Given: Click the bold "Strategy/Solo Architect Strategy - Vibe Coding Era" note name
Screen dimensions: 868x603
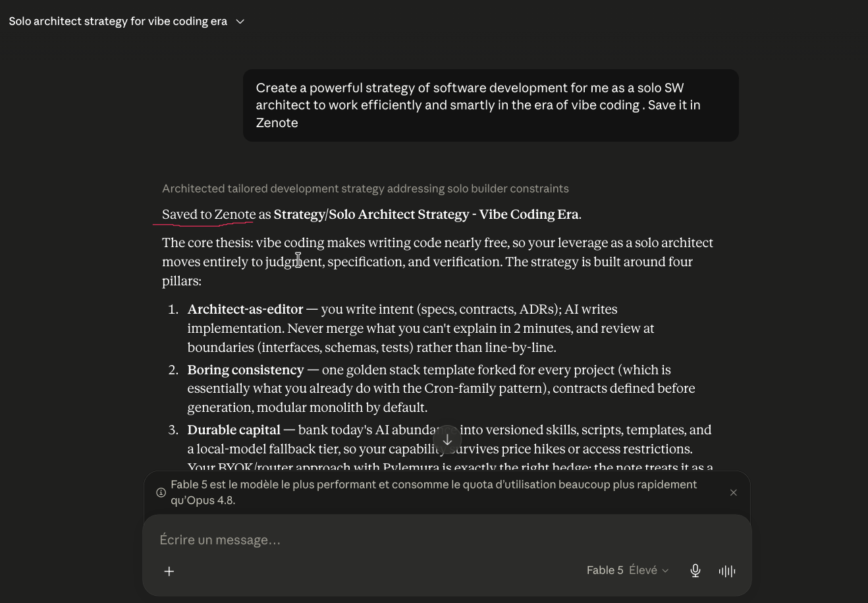Looking at the screenshot, I should [426, 214].
